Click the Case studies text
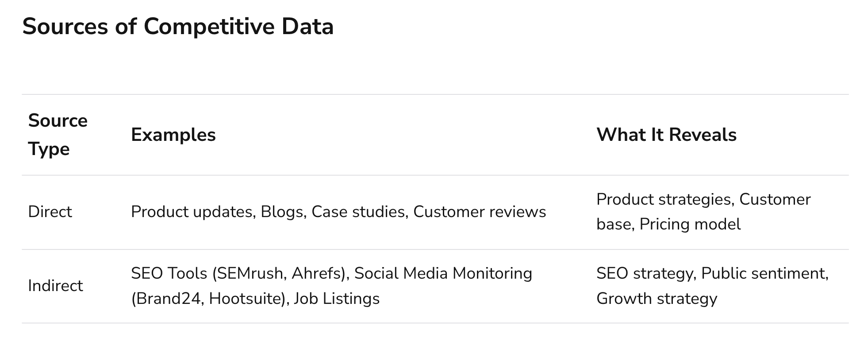This screenshot has height=342, width=868. click(x=358, y=212)
